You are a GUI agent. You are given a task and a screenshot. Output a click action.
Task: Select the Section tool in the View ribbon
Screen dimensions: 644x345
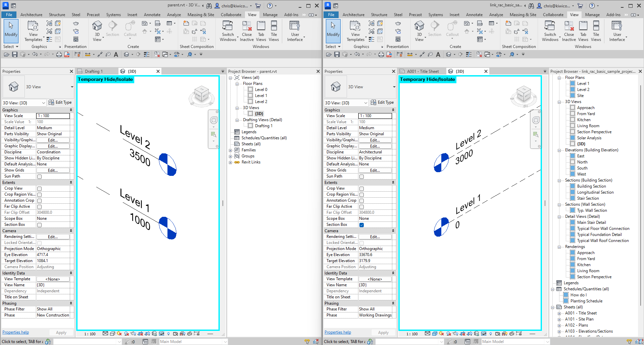pyautogui.click(x=112, y=29)
